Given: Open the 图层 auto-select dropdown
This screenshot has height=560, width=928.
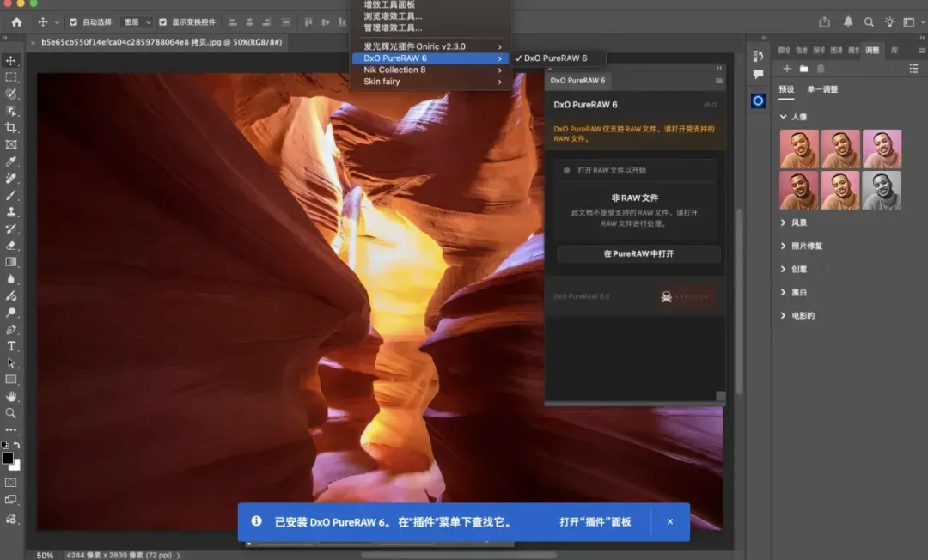Looking at the screenshot, I should coord(137,21).
